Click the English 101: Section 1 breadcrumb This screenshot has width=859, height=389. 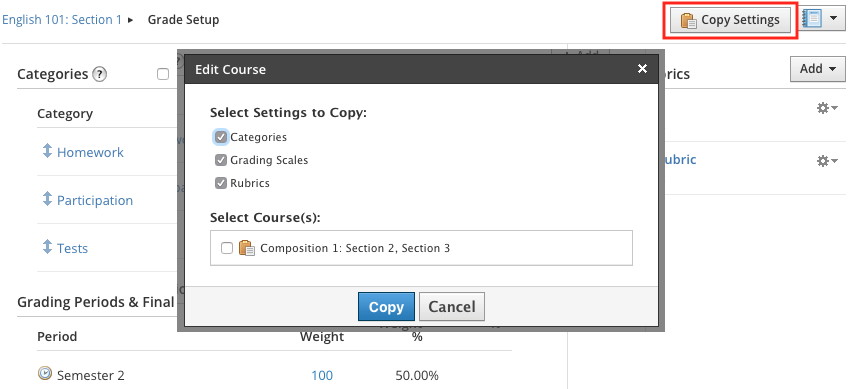coord(62,20)
